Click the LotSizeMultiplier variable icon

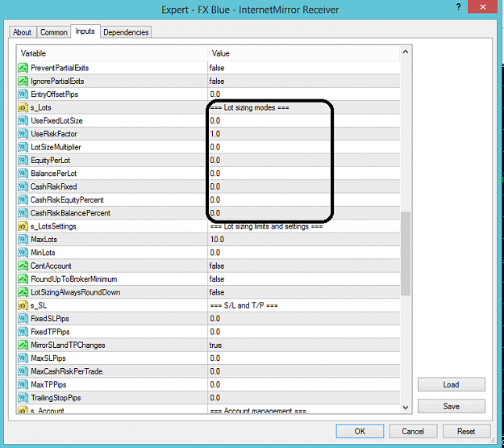tap(23, 147)
